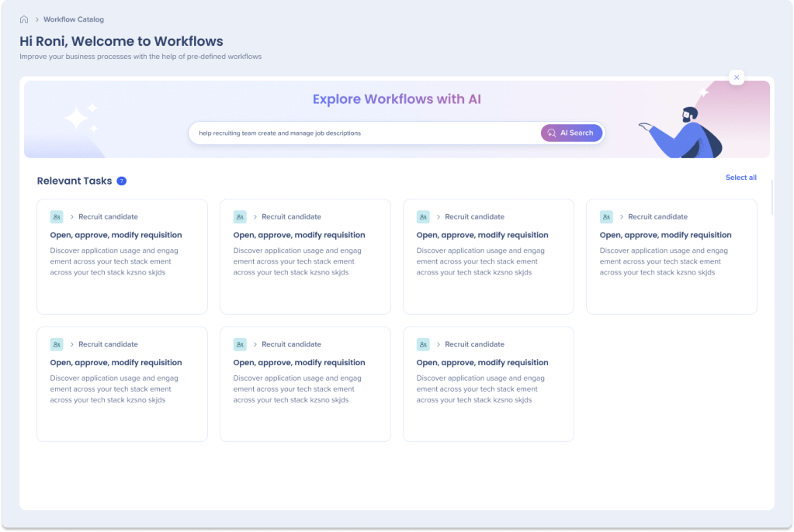Expand chevron on first top-row card

click(x=72, y=217)
